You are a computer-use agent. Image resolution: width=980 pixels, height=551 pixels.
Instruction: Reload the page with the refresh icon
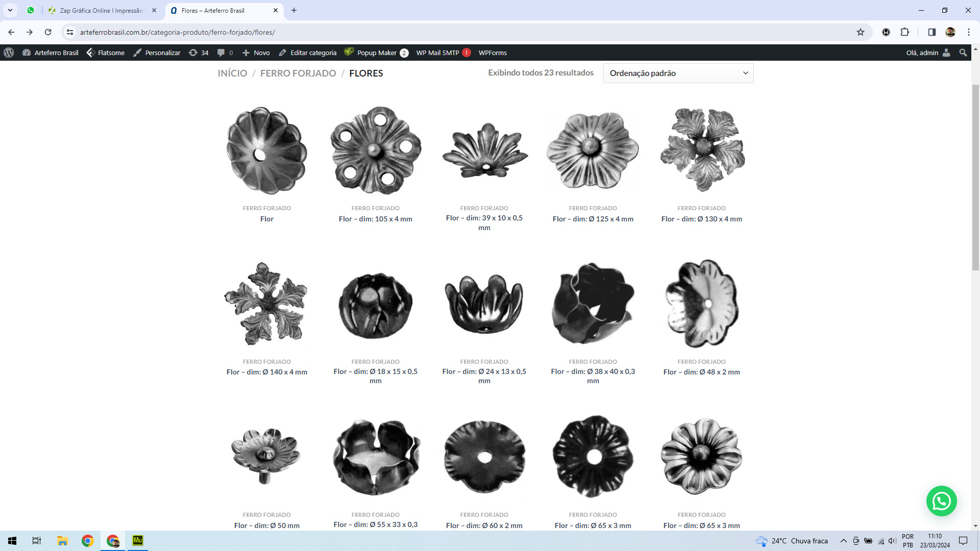48,32
